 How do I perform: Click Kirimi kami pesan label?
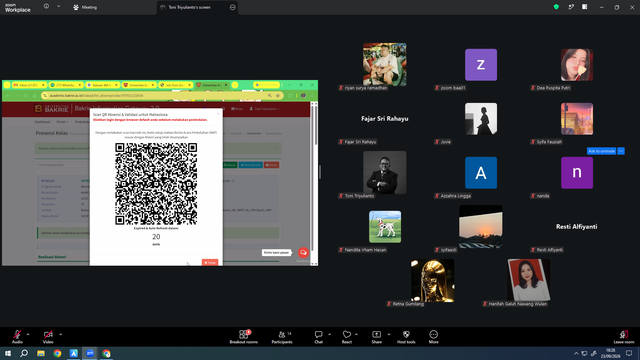[276, 253]
